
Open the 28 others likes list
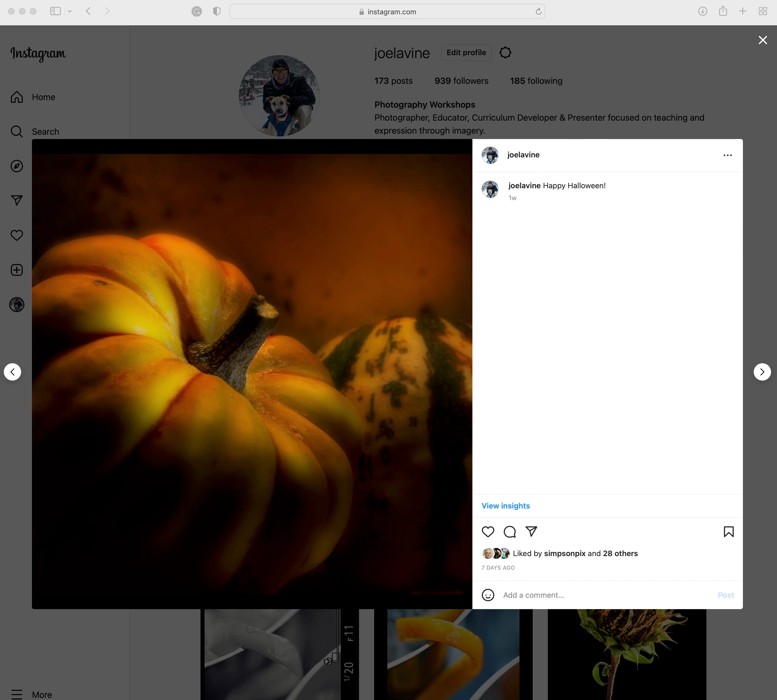(x=620, y=553)
